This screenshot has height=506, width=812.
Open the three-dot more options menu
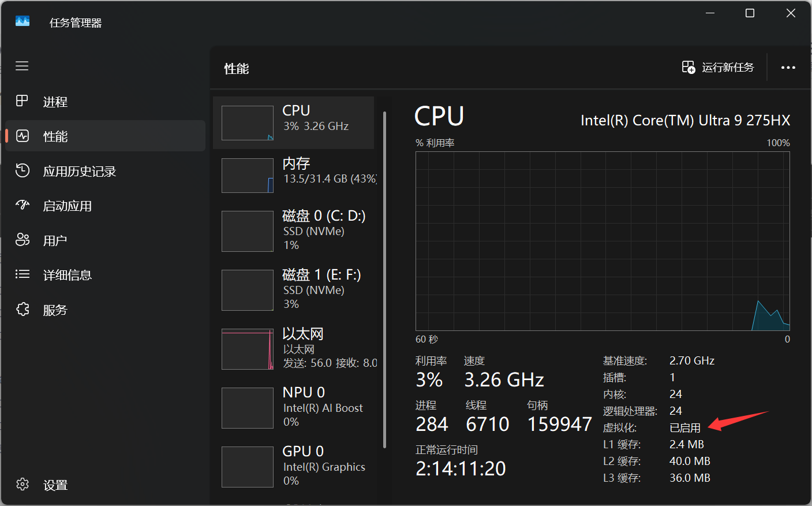point(788,68)
